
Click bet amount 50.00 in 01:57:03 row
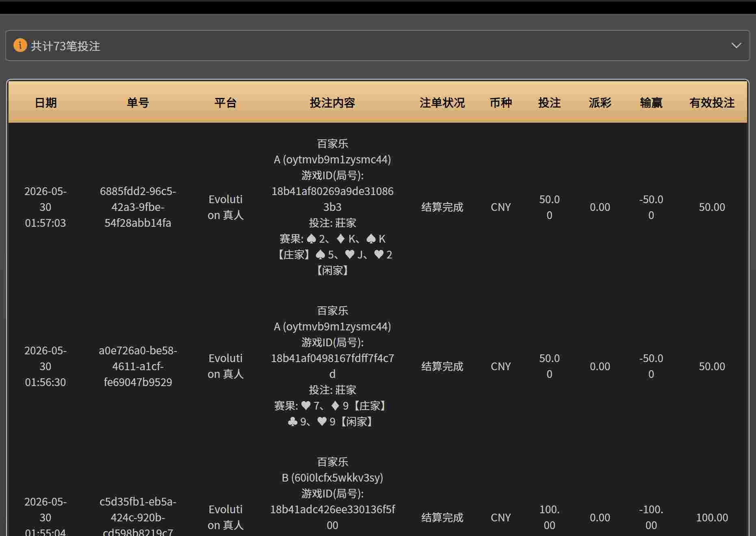[549, 207]
